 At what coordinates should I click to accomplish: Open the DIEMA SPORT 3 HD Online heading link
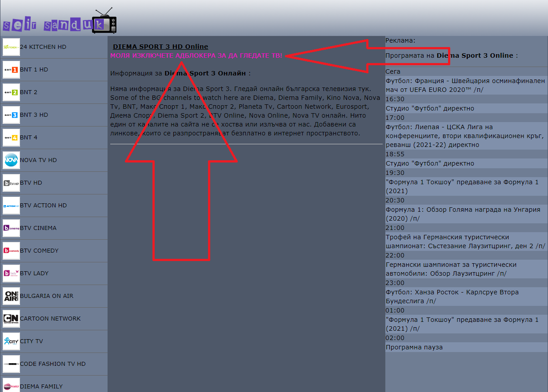pyautogui.click(x=160, y=47)
